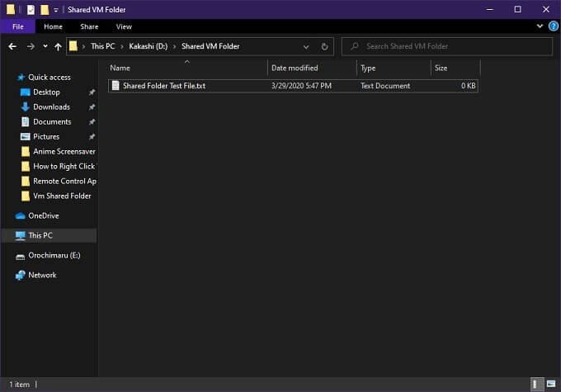Switch to details view in status bar

tap(537, 384)
